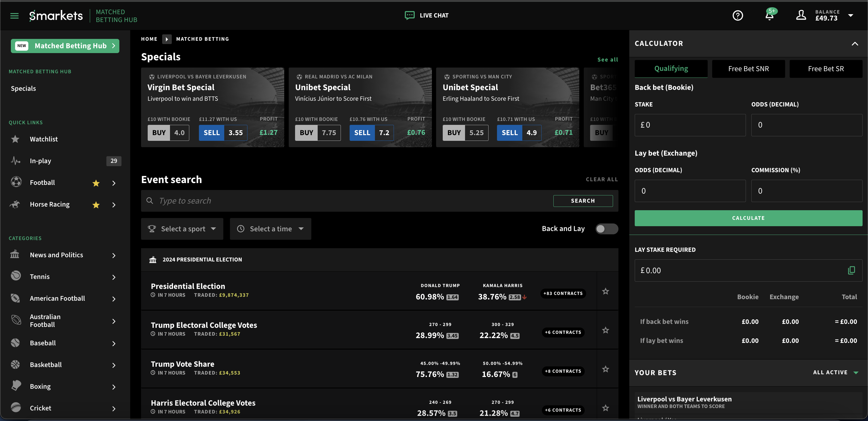868x421 pixels.
Task: Open the Select a sport dropdown
Action: pyautogui.click(x=182, y=229)
